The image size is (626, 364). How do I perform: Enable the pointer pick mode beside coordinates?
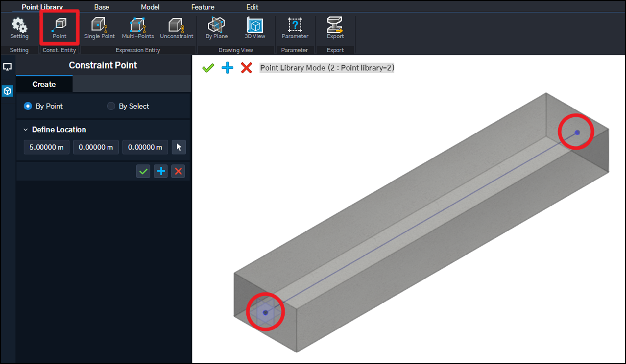[x=179, y=147]
